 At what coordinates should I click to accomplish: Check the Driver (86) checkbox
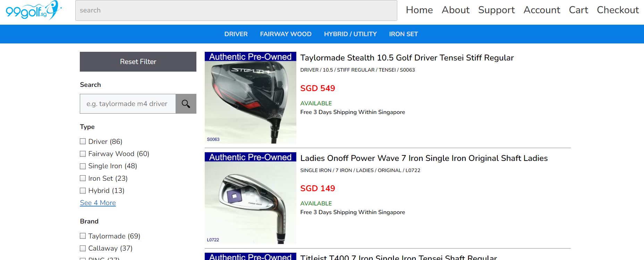[83, 141]
